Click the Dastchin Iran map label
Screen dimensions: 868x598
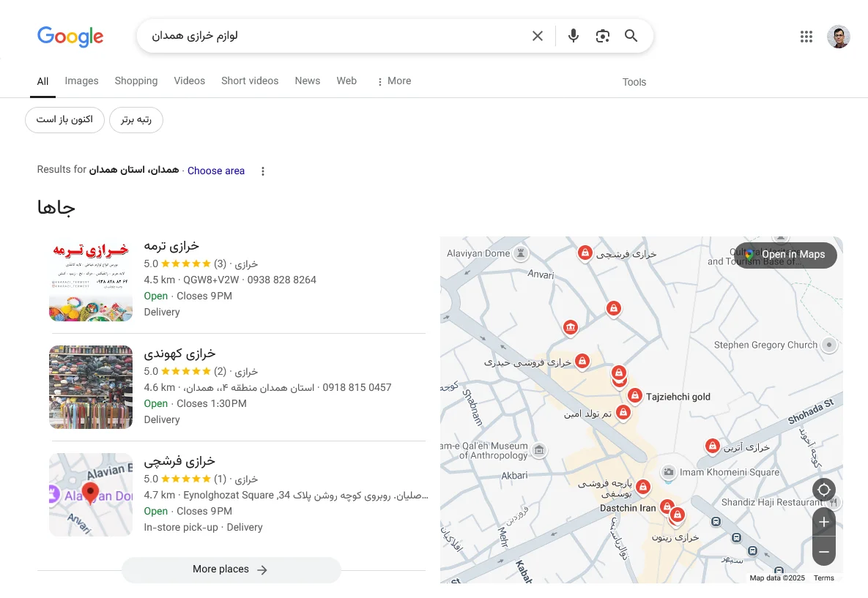(x=628, y=508)
